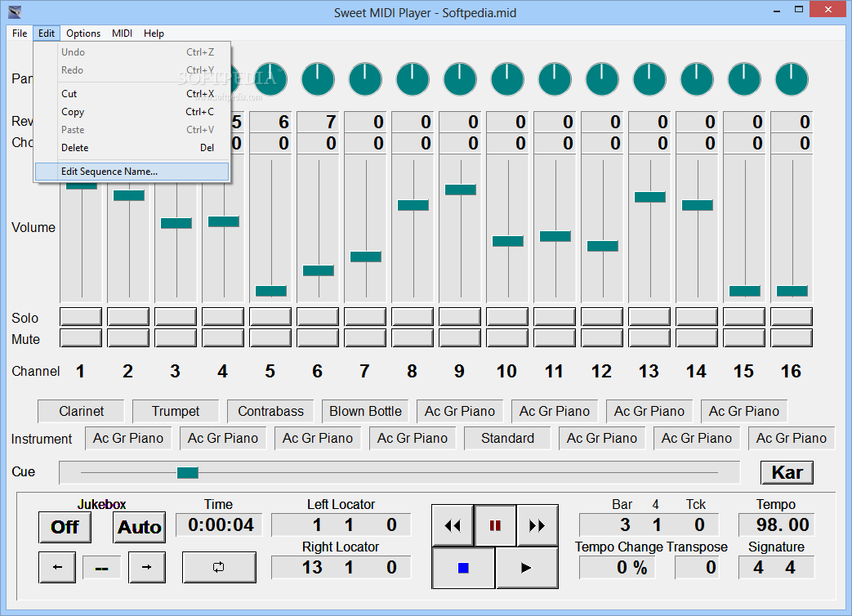The image size is (852, 616).
Task: Click the pan knob above channel 9
Action: (460, 79)
